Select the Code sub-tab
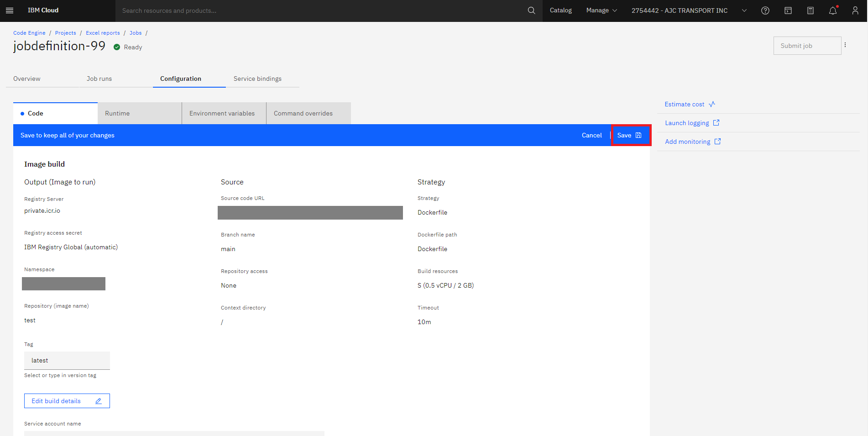The image size is (868, 436). (55, 113)
